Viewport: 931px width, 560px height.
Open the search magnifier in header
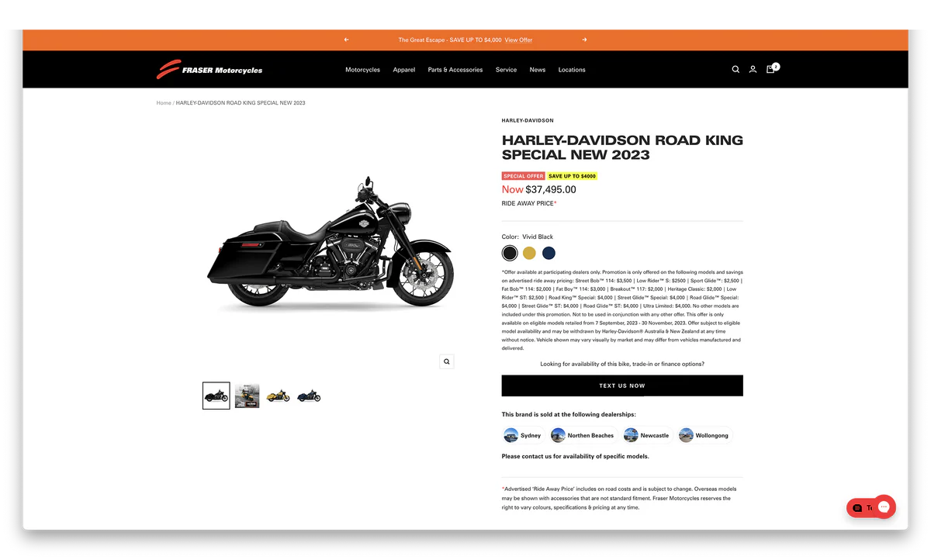tap(735, 70)
